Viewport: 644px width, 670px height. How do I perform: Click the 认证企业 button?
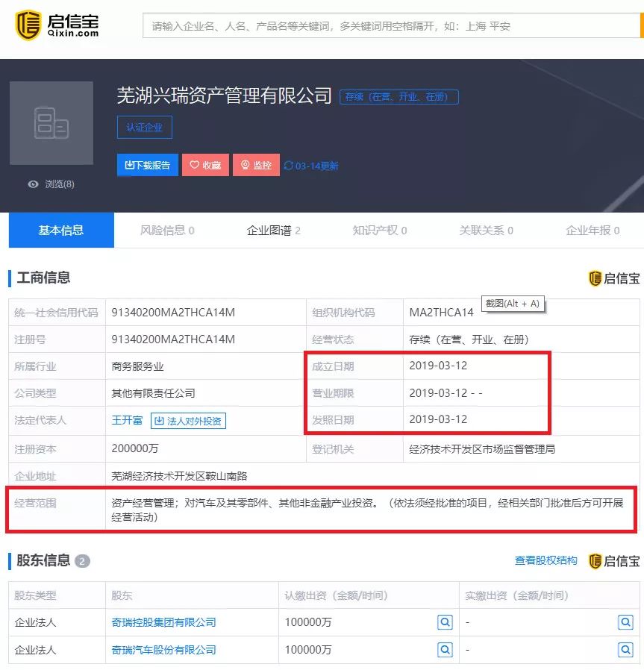(x=145, y=128)
